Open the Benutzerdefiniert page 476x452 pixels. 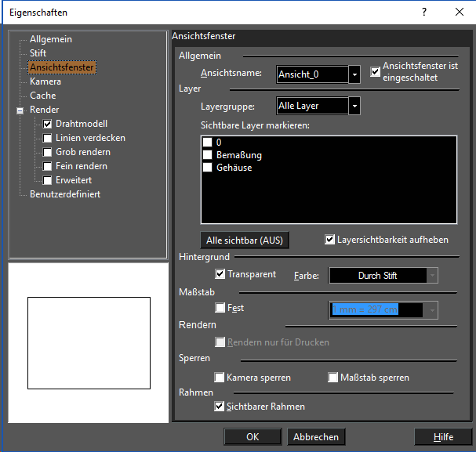click(65, 194)
